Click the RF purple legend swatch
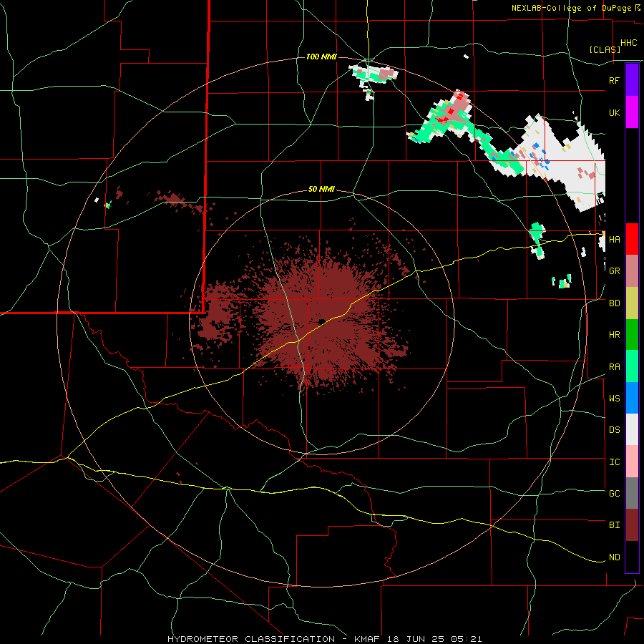This screenshot has width=644, height=644. click(632, 80)
